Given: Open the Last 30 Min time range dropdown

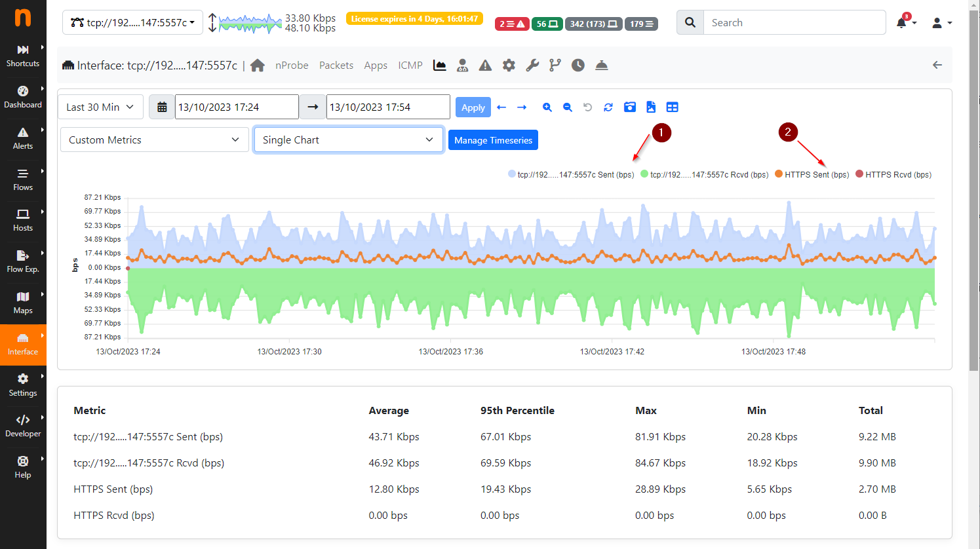Looking at the screenshot, I should 100,106.
